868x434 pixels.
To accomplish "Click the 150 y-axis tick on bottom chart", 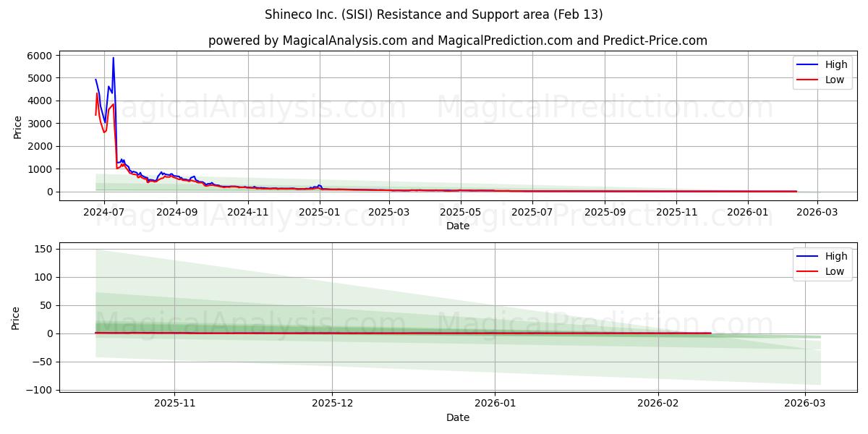I will point(44,249).
